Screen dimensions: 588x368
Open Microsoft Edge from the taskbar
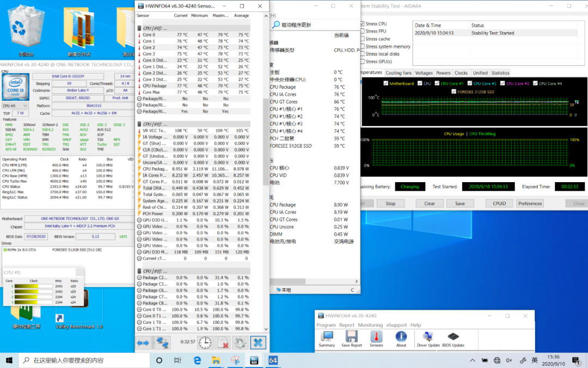click(x=197, y=360)
